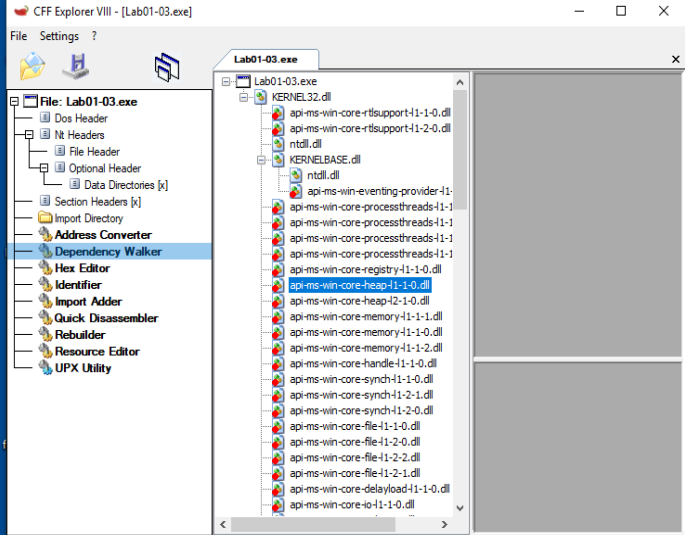The height and width of the screenshot is (535, 685).
Task: Select Dos Header in the left tree
Action: [x=81, y=118]
